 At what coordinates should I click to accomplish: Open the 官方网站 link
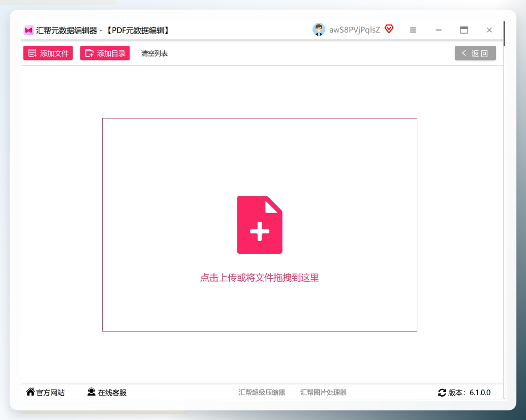45,392
